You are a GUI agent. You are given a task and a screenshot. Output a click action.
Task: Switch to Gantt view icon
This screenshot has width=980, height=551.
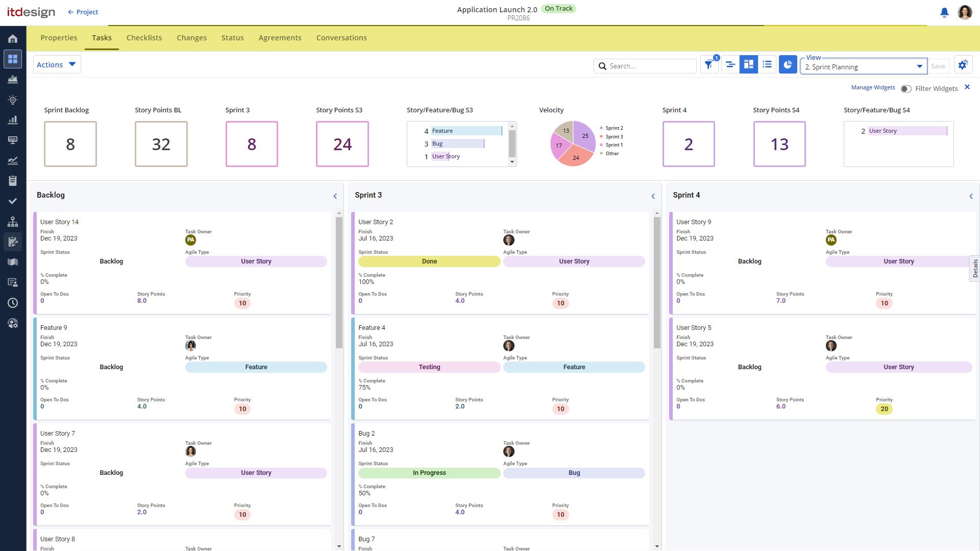730,65
